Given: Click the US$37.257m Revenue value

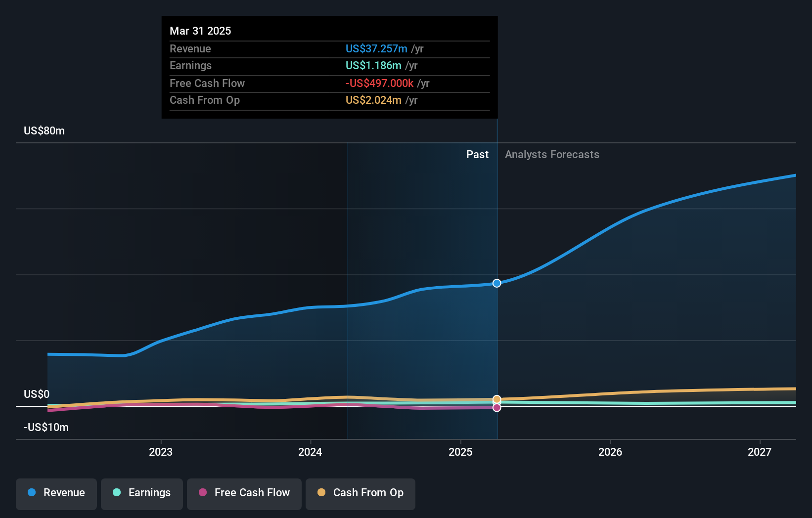Looking at the screenshot, I should coord(376,48).
